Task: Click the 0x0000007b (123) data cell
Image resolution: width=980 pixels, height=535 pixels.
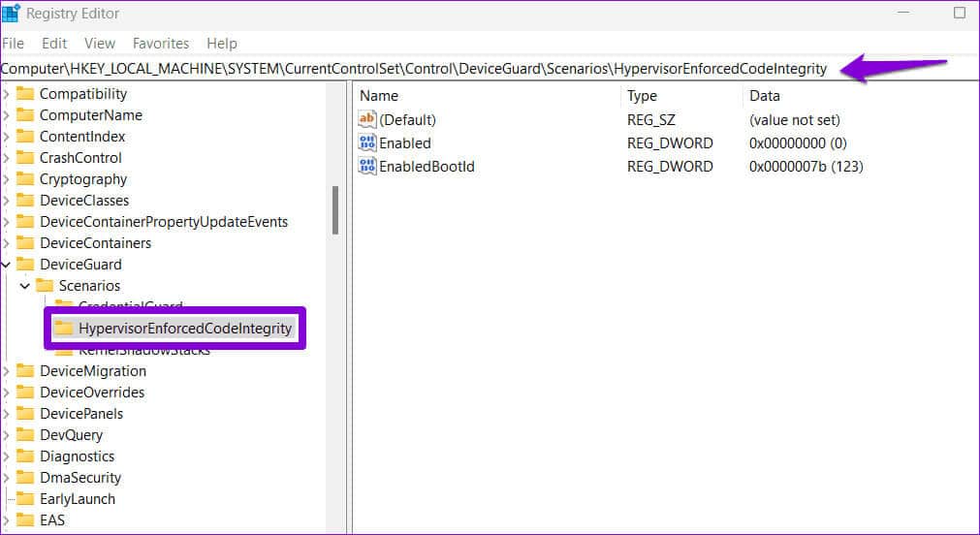Action: pos(806,167)
